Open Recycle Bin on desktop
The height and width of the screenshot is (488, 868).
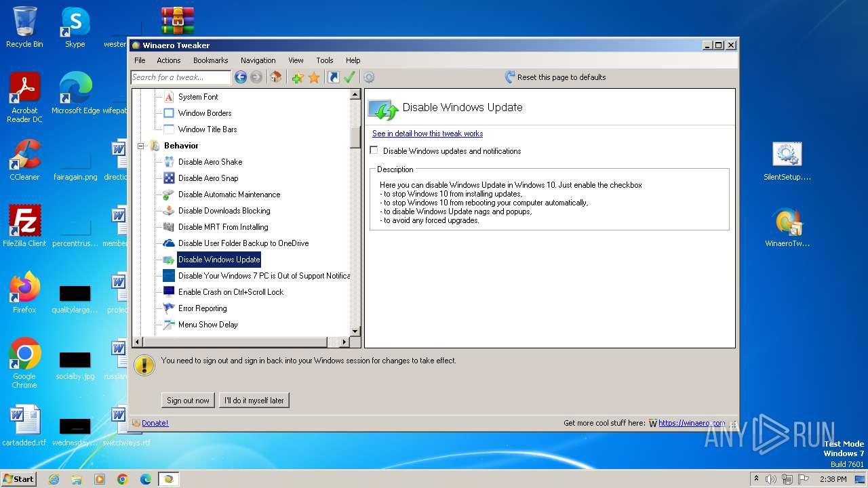(24, 27)
